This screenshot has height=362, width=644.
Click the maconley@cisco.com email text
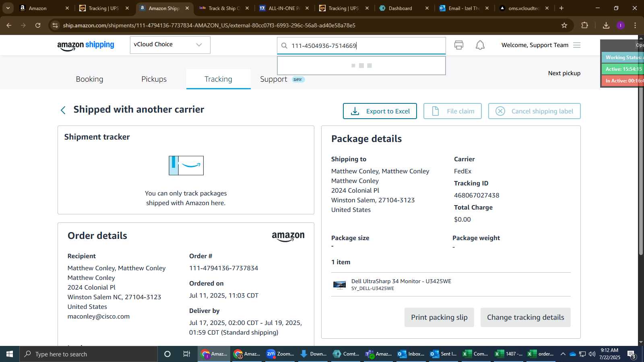click(x=99, y=317)
